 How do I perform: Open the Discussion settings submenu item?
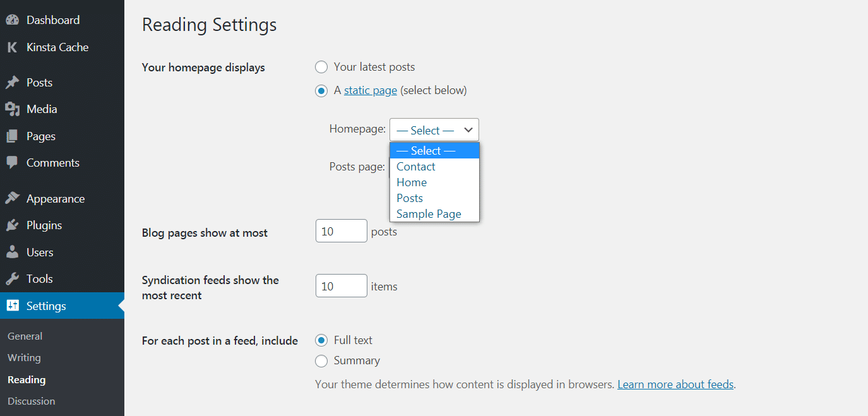pos(32,401)
